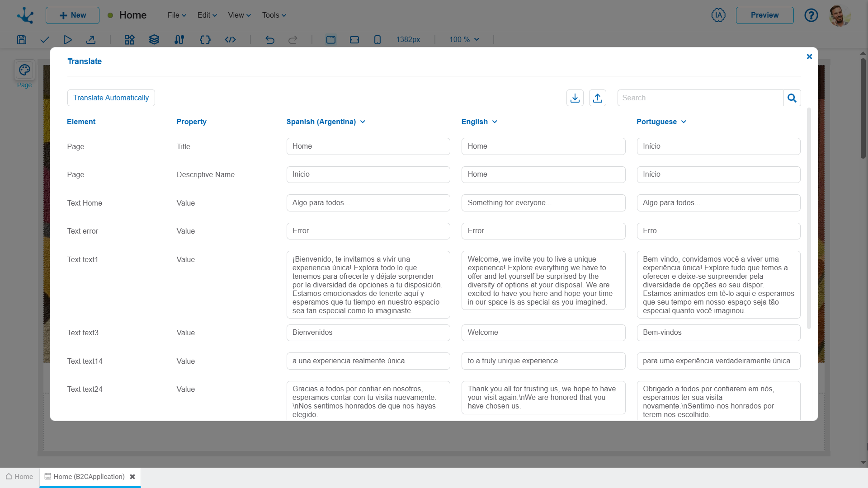Click the upload translations icon
Viewport: 868px width, 488px height.
(x=598, y=98)
